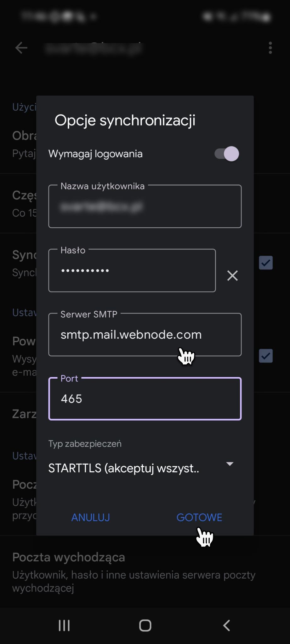Toggle the Pow notifications checkbox

tap(266, 356)
